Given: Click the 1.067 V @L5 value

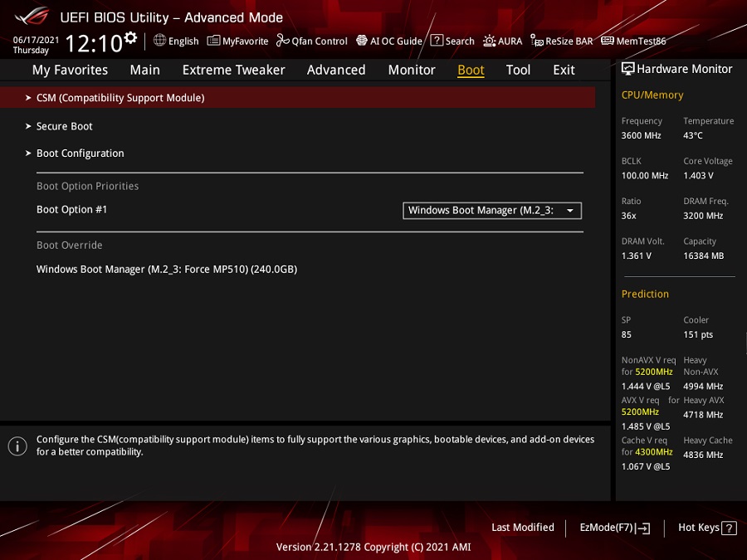Looking at the screenshot, I should point(646,466).
